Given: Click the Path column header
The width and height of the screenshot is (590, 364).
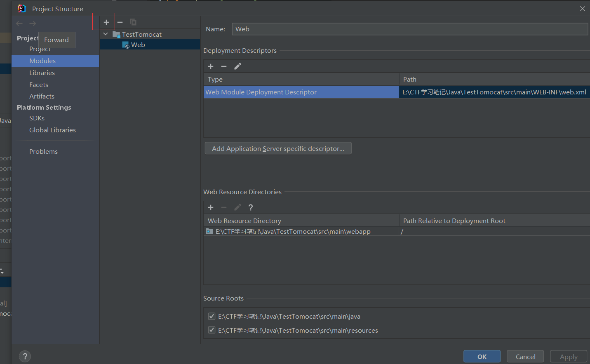Looking at the screenshot, I should 494,79.
